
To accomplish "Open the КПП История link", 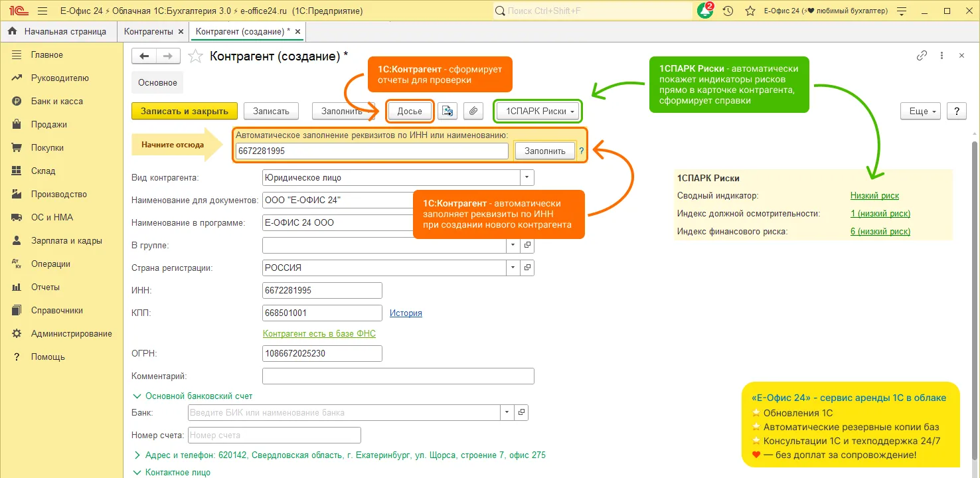I will coord(406,313).
